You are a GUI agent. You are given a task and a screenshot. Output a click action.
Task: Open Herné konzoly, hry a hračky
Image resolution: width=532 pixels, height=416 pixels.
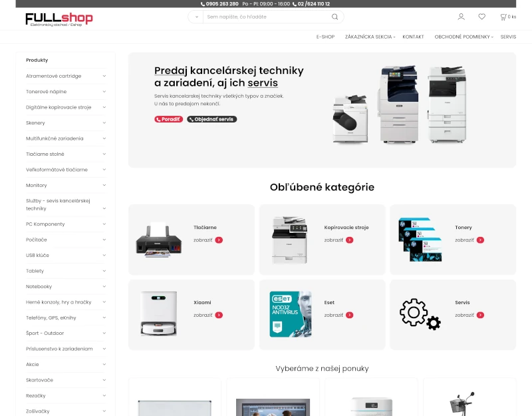(59, 302)
